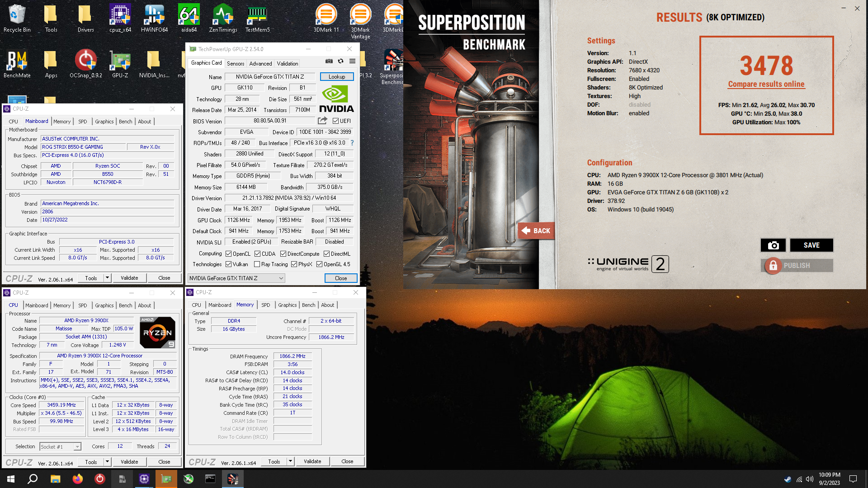Open Superposition taskbar icon
The height and width of the screenshot is (488, 868).
pos(233,479)
